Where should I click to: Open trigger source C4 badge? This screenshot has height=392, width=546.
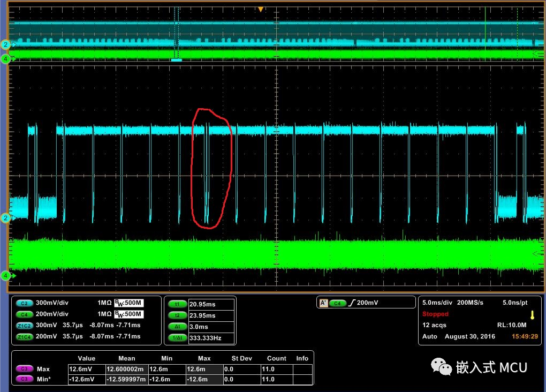pos(337,303)
